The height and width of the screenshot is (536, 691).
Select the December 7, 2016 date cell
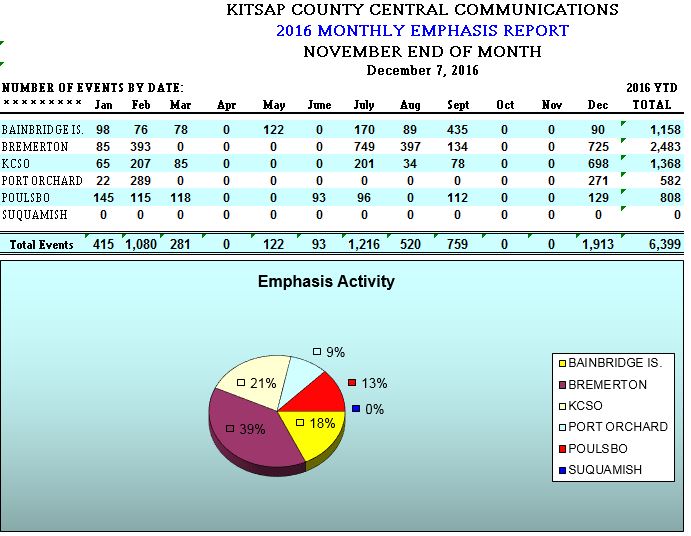422,70
